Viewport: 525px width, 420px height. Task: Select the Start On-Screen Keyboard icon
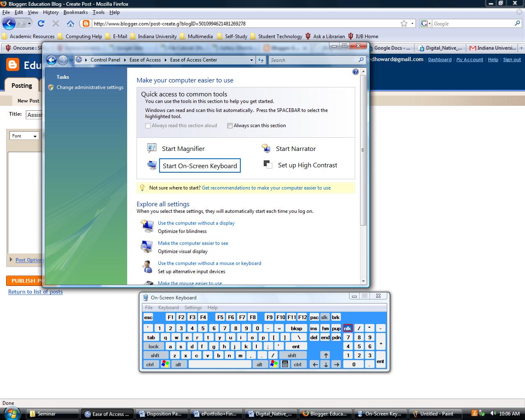151,165
